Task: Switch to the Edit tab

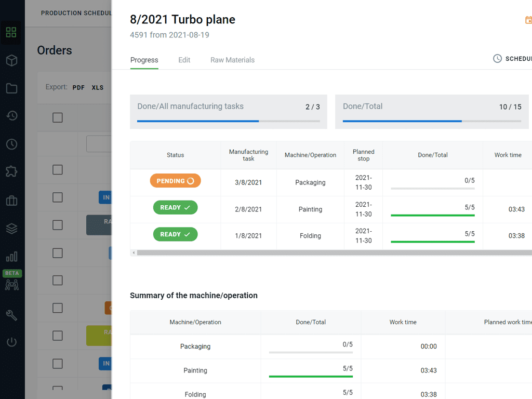Action: (184, 60)
